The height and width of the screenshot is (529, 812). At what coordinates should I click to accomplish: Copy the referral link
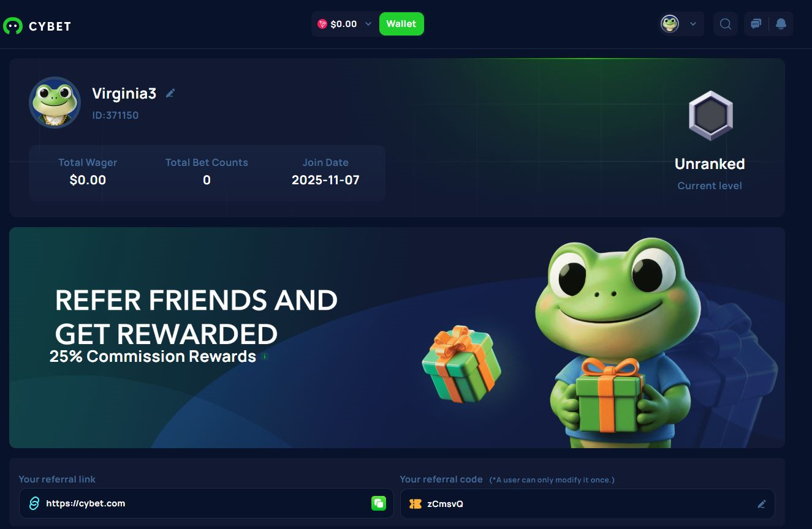(379, 503)
